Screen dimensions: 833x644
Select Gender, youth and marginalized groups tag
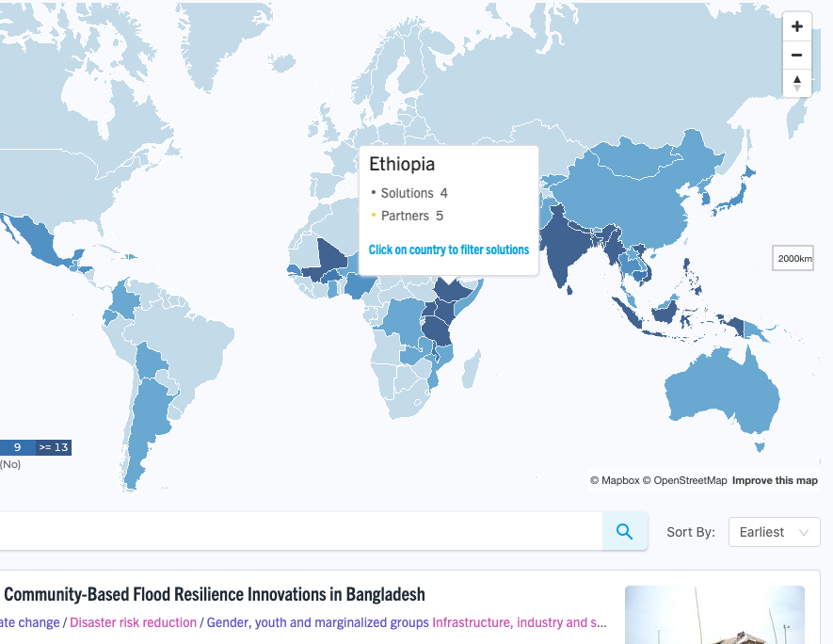pyautogui.click(x=318, y=622)
